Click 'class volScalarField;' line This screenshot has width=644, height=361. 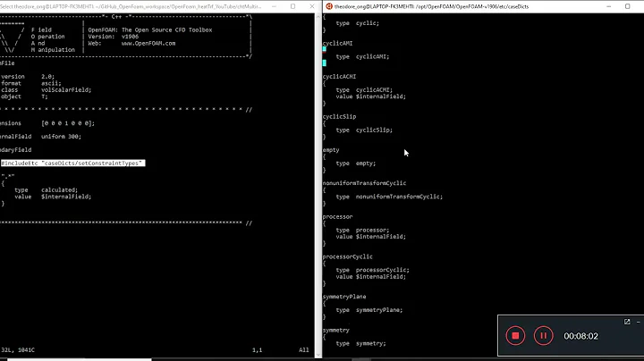coord(46,90)
